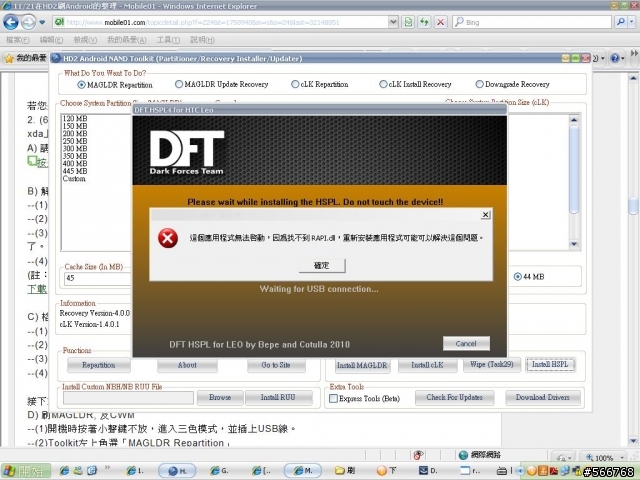Screen dimensions: 640x480
Task: Click the quick launch Internet Explorer icon
Action: click(x=64, y=471)
